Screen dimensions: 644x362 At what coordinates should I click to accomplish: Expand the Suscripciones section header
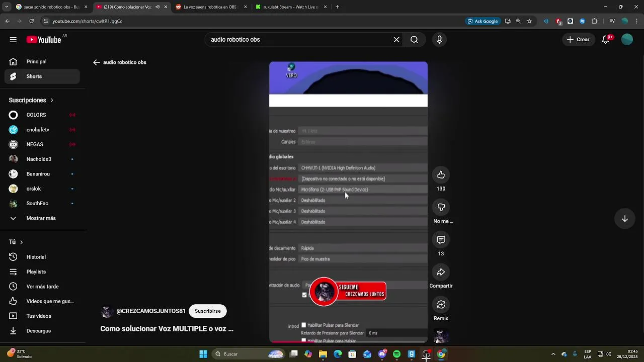click(31, 100)
